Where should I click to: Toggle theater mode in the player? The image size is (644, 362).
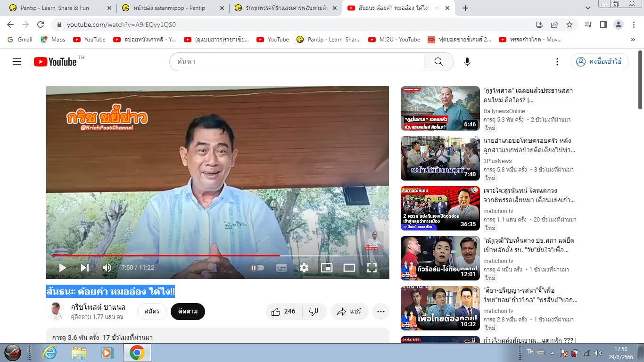349,268
